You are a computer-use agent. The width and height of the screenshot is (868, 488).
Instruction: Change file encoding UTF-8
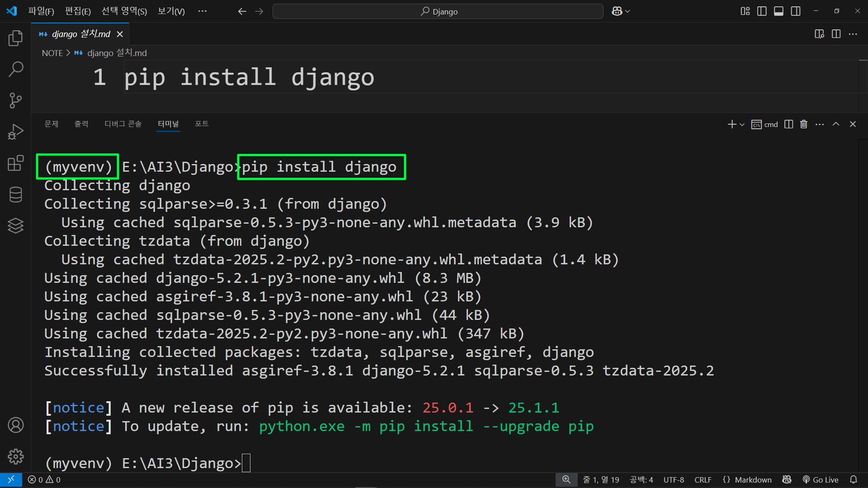click(674, 480)
